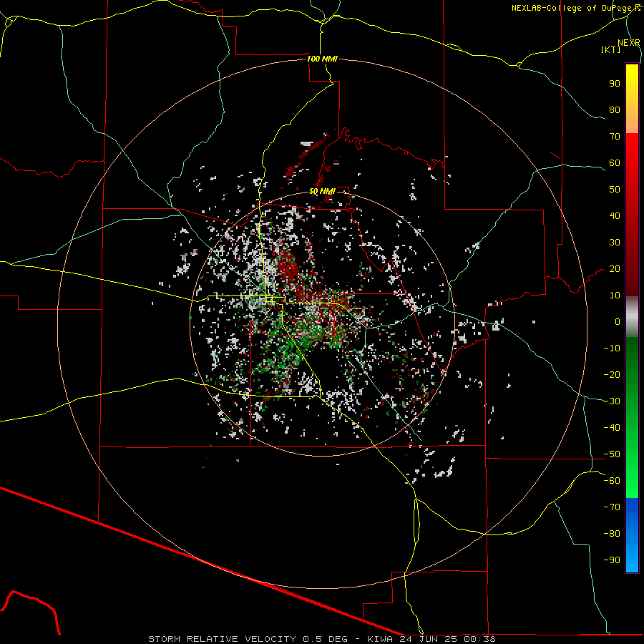Screen dimensions: 644x644
Task: Click the 90 value on the velocity scale
Action: pos(615,84)
